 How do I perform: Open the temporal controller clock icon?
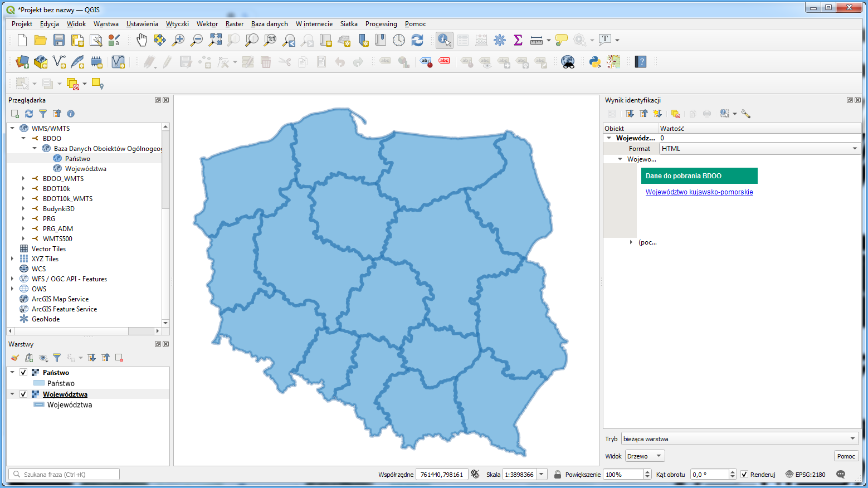click(x=399, y=40)
